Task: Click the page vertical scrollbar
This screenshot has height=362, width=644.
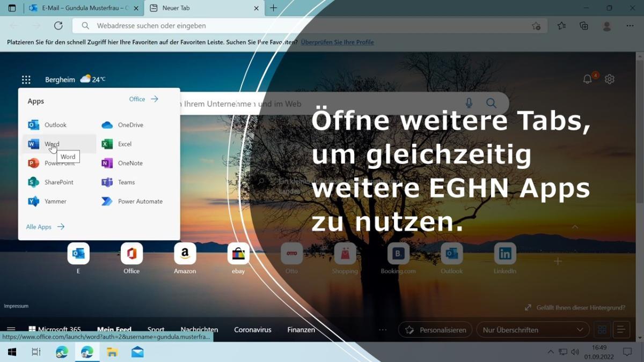Action: (639, 161)
